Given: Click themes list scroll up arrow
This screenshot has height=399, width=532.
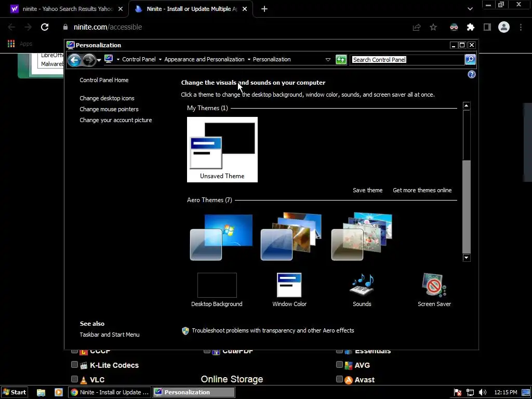Looking at the screenshot, I should tap(466, 105).
